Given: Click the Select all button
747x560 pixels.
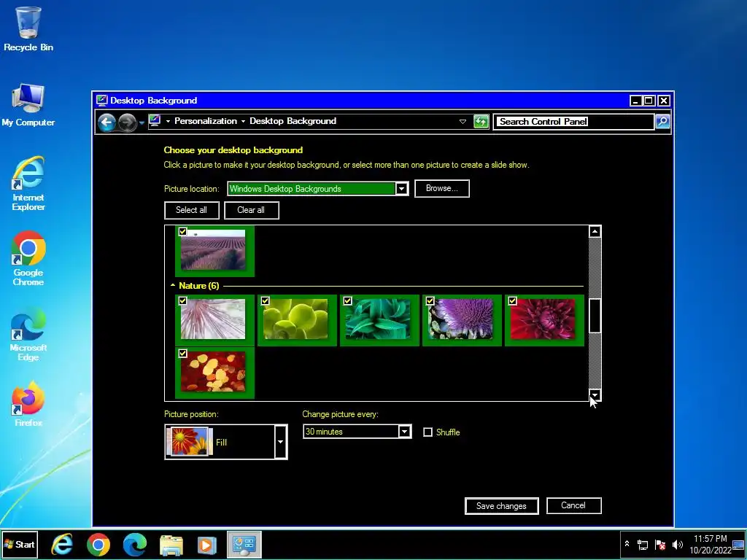Looking at the screenshot, I should click(x=192, y=210).
